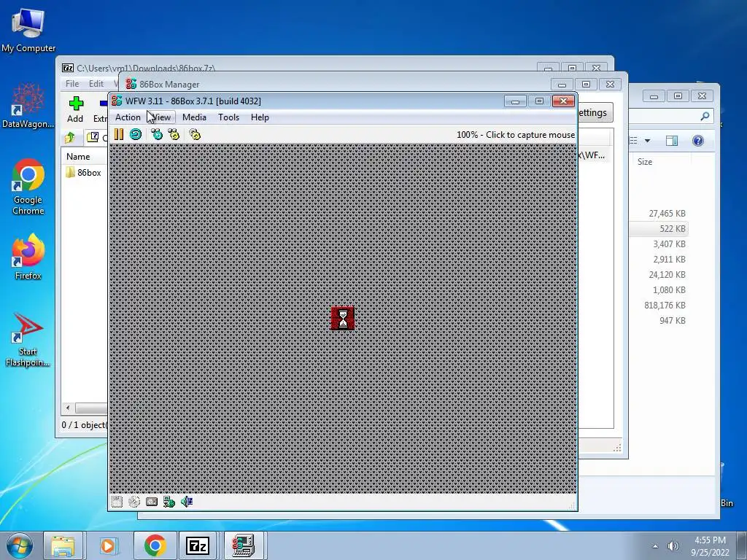Select the 818,176 KB file size entry
747x560 pixels.
pos(665,306)
